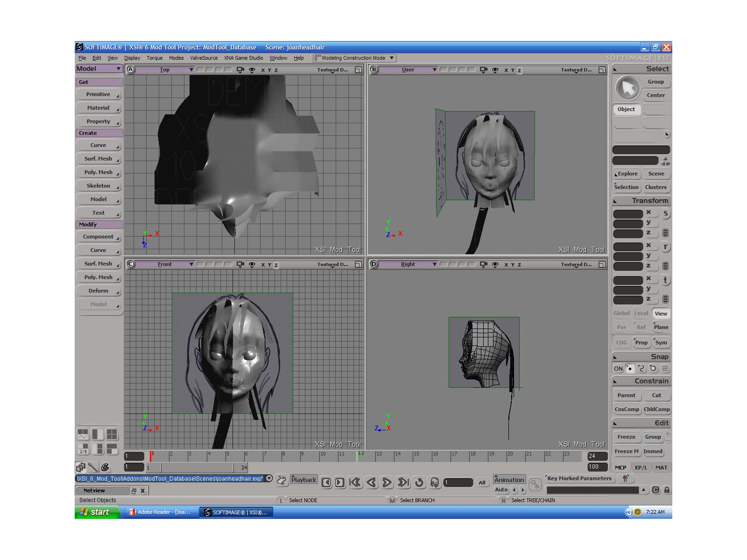Click the Parent constrain button
Screen dimensions: 747x560
coord(626,395)
